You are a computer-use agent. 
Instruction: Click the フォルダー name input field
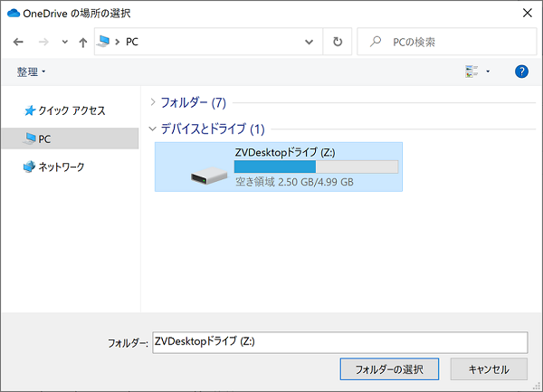click(x=340, y=342)
